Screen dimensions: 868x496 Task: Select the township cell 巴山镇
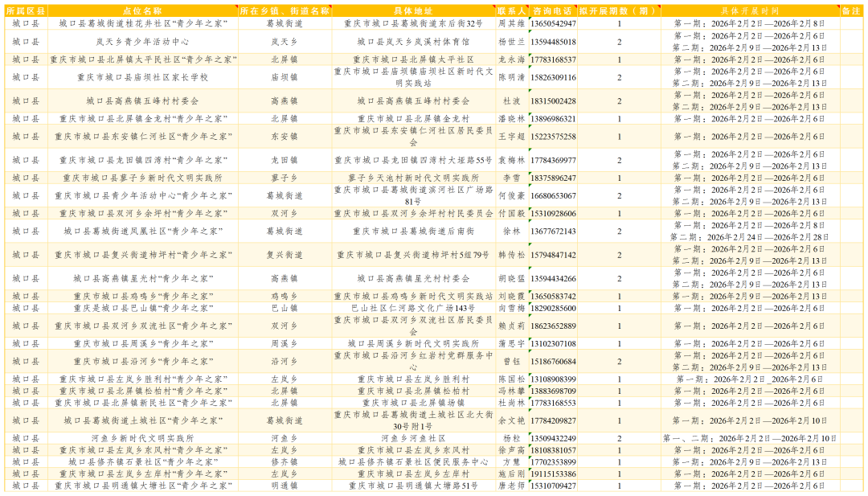point(285,308)
